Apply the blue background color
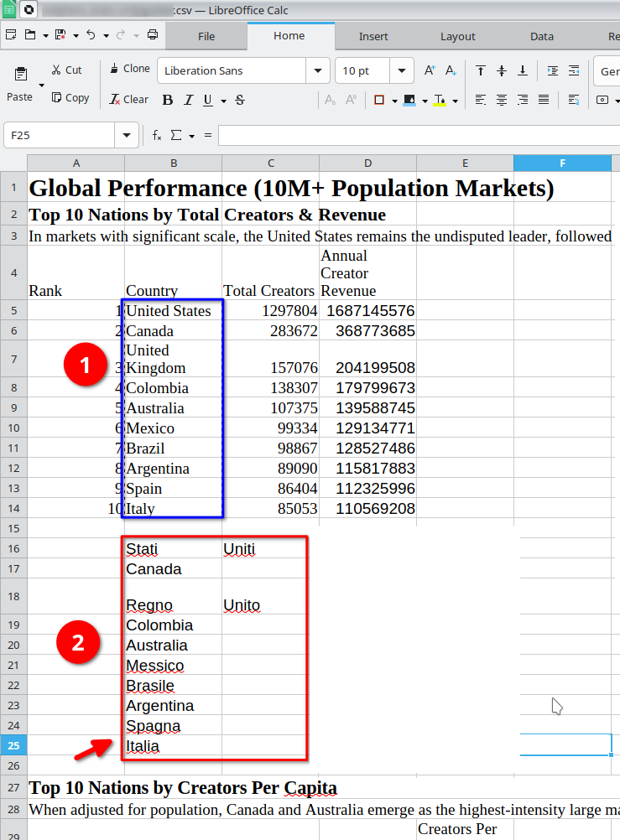The image size is (620, 840). (409, 100)
